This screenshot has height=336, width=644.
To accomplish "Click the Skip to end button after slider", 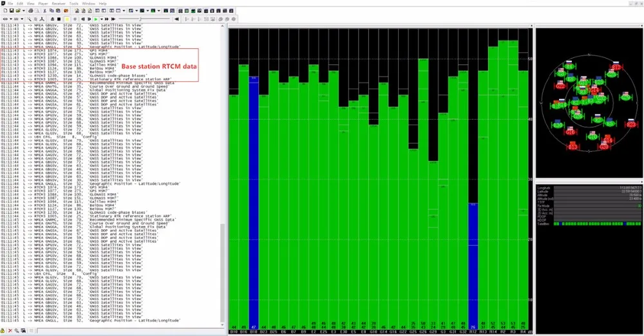I will click(176, 19).
